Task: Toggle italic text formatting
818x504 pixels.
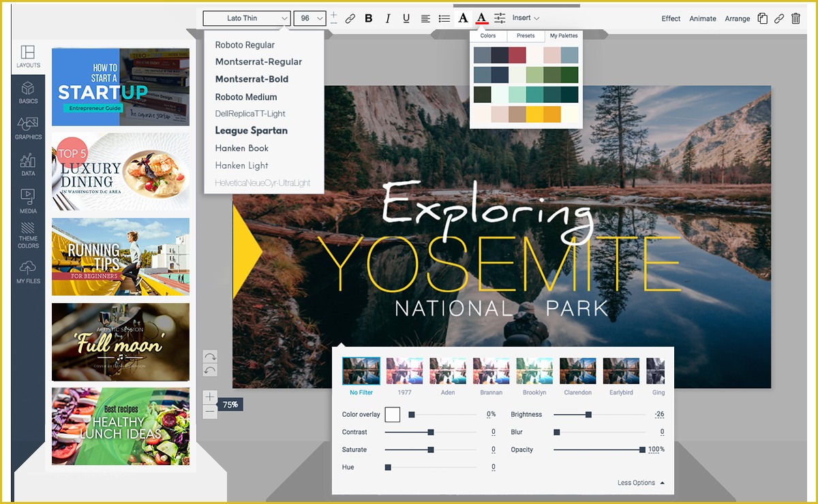Action: tap(388, 18)
